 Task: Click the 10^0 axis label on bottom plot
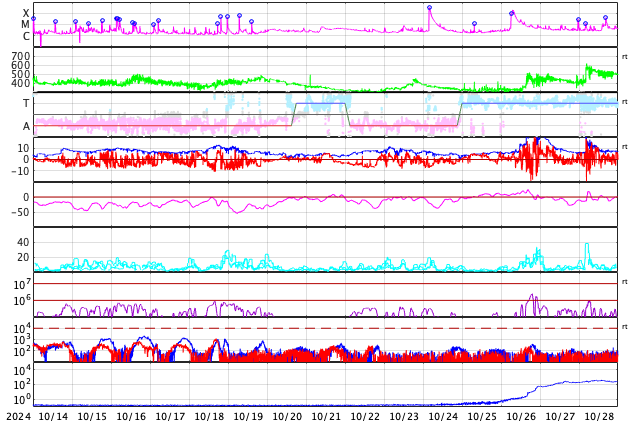pos(22,399)
